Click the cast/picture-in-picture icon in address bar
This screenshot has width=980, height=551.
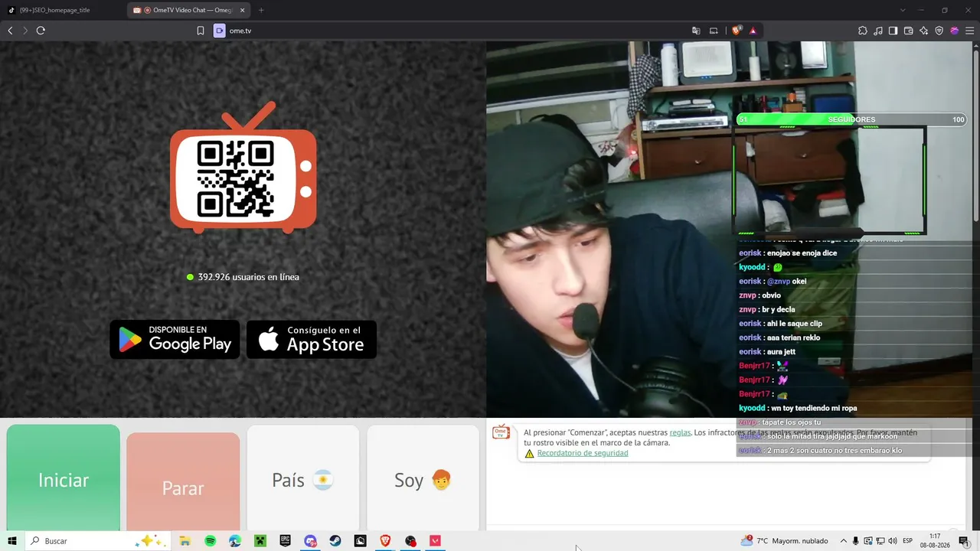tap(714, 31)
